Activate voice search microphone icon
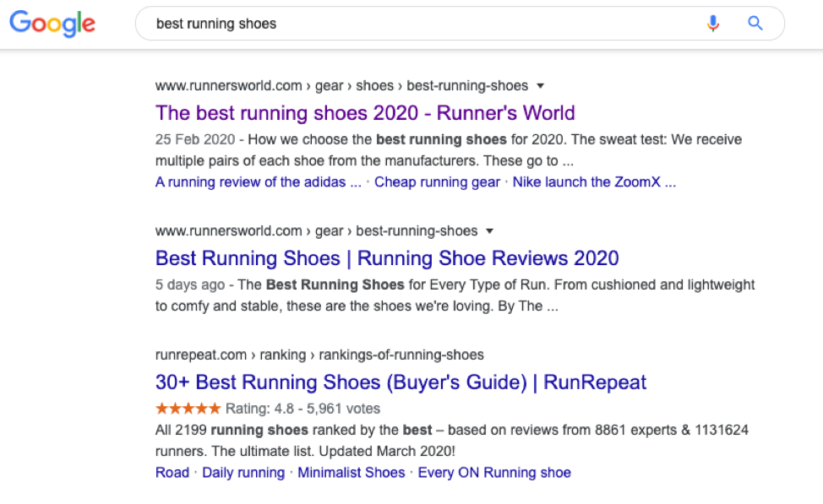Screen dimensions: 823x504 pos(713,24)
